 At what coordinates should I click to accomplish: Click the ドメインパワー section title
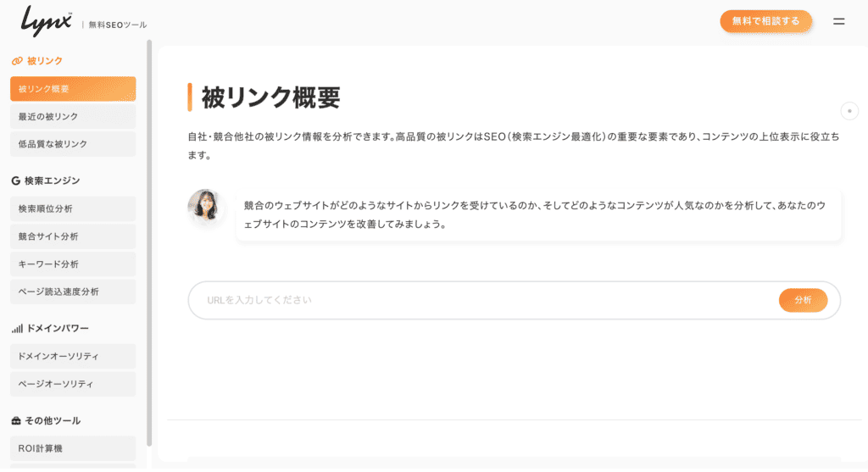coord(58,328)
